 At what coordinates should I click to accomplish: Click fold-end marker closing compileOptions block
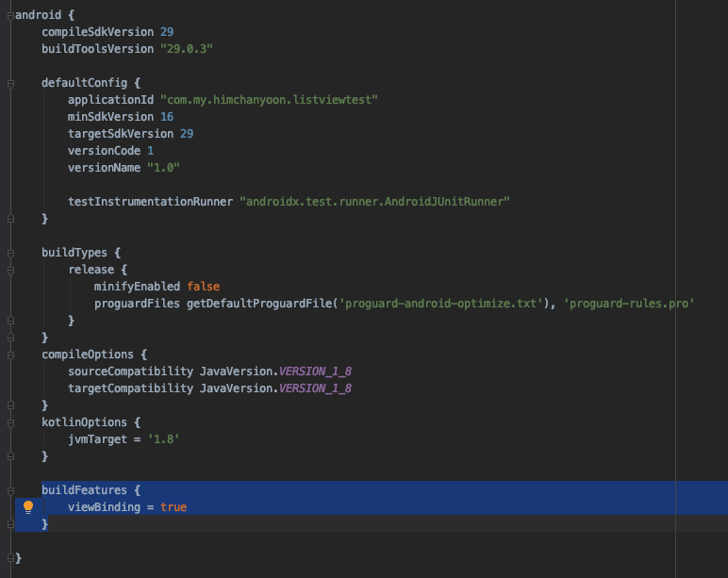[x=10, y=405]
